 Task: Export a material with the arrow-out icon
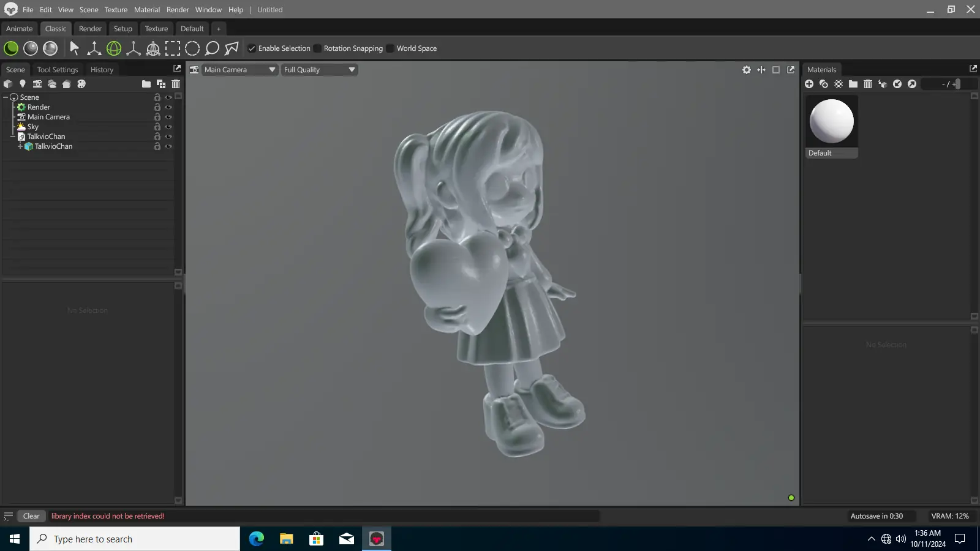[912, 84]
